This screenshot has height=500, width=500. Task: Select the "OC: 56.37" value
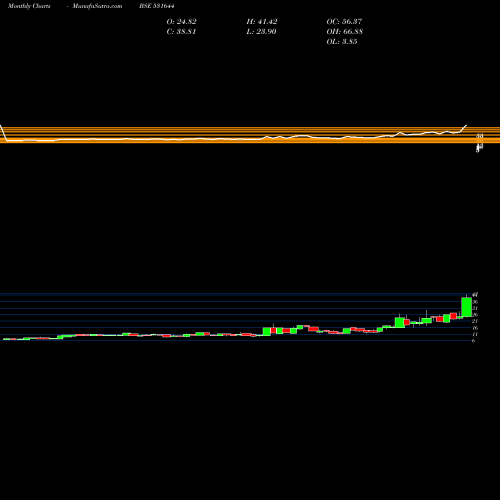coord(344,22)
